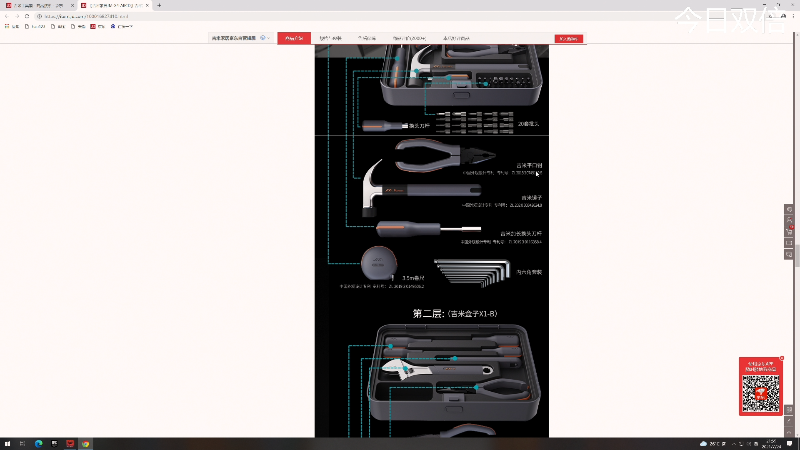800x450 pixels.
Task: Select the fourth product detail tab
Action: tap(409, 38)
